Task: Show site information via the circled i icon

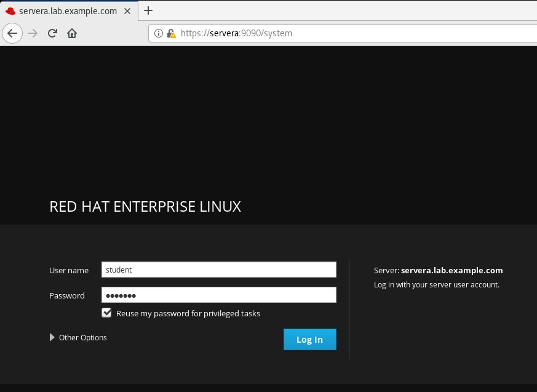Action: click(158, 33)
